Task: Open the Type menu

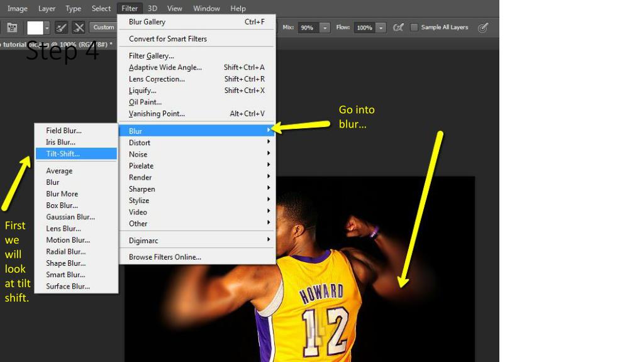Action: [73, 8]
